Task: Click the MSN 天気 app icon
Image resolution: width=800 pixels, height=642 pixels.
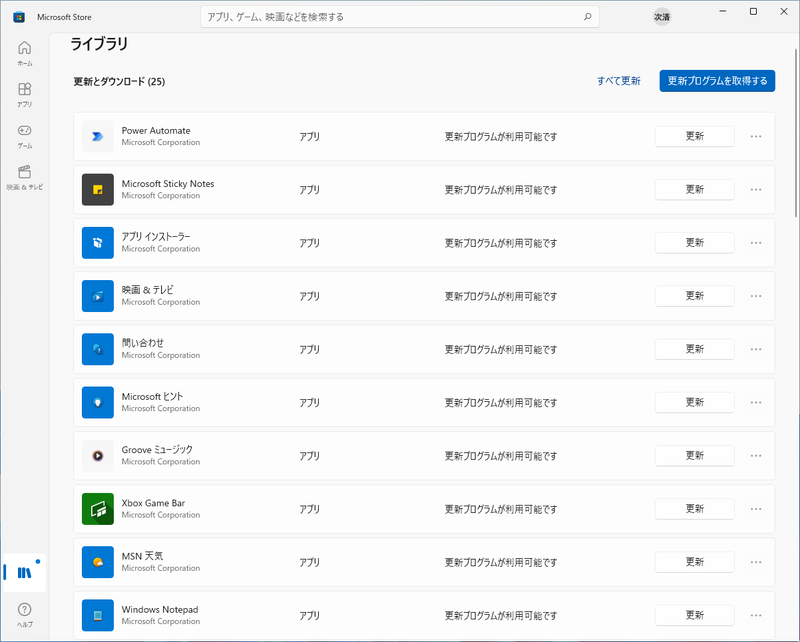Action: point(97,562)
